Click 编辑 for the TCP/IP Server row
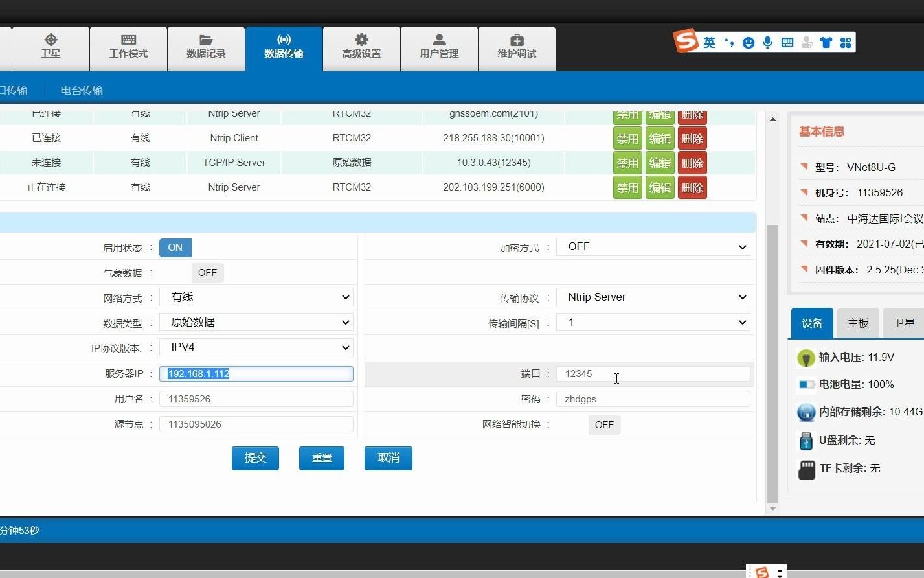 (660, 163)
